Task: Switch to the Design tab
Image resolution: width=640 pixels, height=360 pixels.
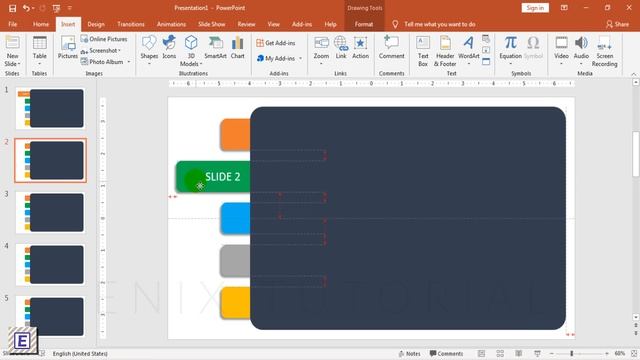Action: (x=96, y=24)
